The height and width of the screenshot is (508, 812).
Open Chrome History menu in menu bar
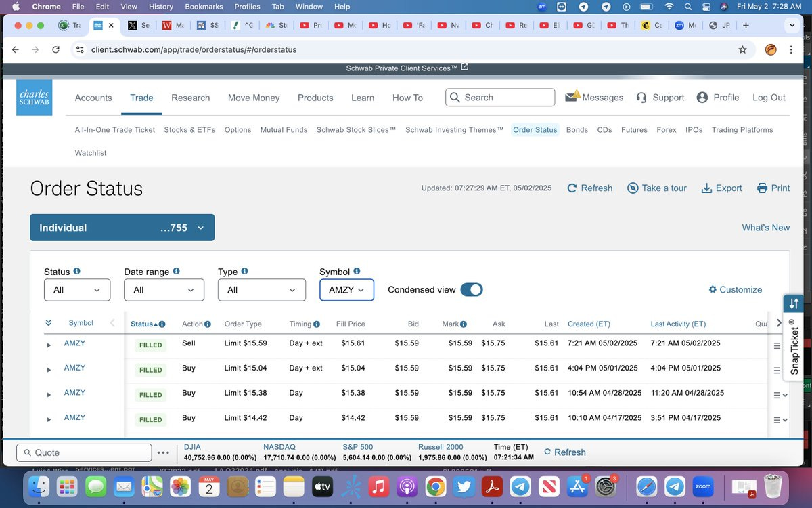click(x=161, y=7)
